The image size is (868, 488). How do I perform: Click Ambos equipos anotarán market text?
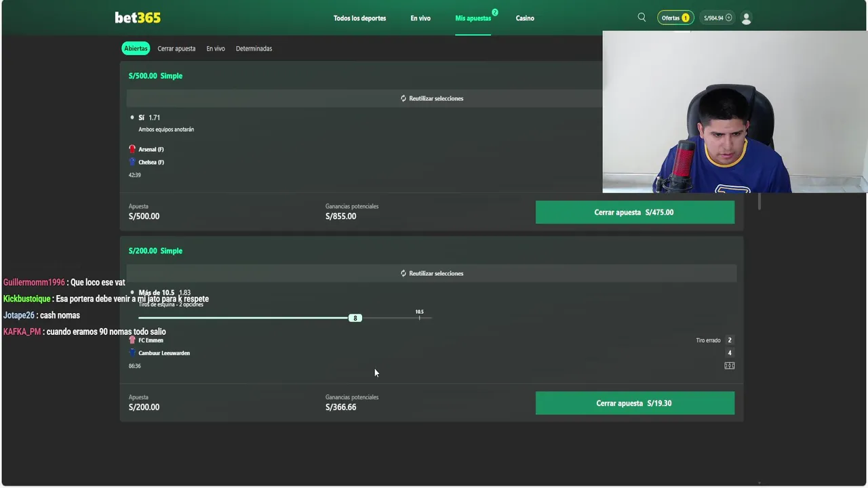[x=166, y=129]
